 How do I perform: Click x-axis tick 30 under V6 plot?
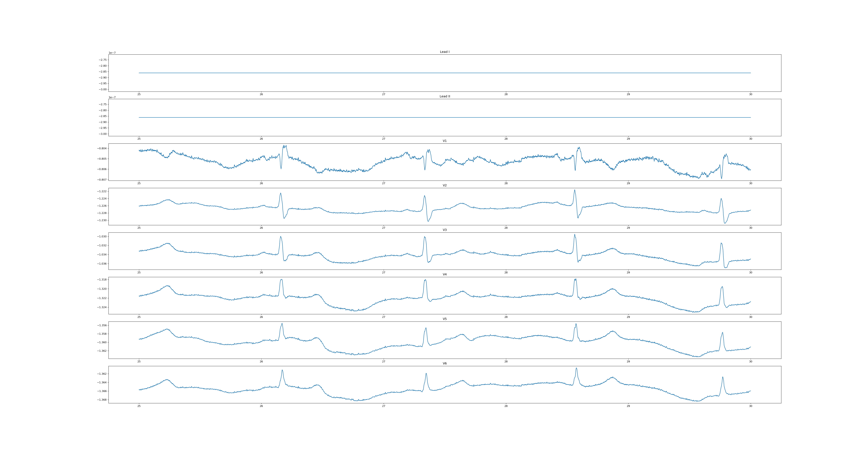tap(750, 406)
